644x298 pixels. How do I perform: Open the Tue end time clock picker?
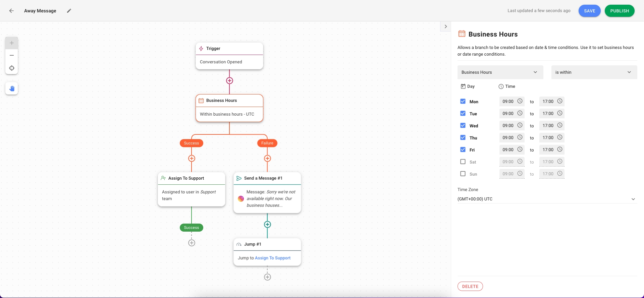click(x=560, y=113)
